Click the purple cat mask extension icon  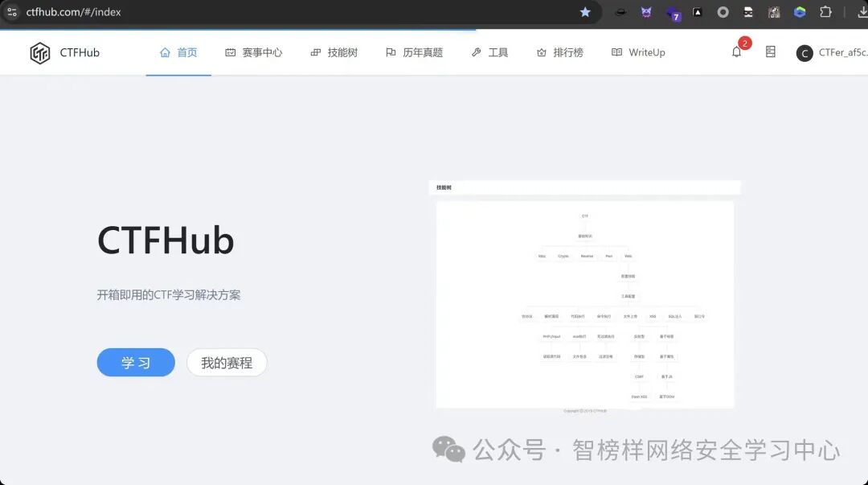tap(646, 12)
